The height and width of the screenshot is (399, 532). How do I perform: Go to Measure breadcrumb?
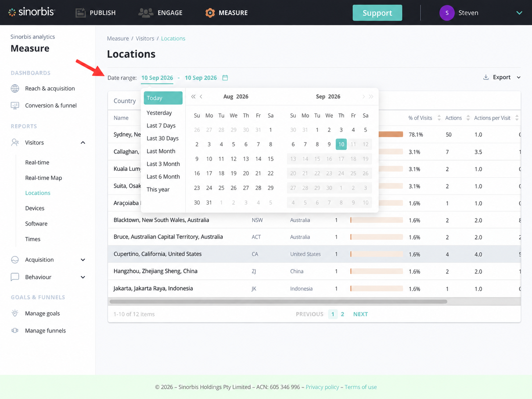(x=118, y=39)
